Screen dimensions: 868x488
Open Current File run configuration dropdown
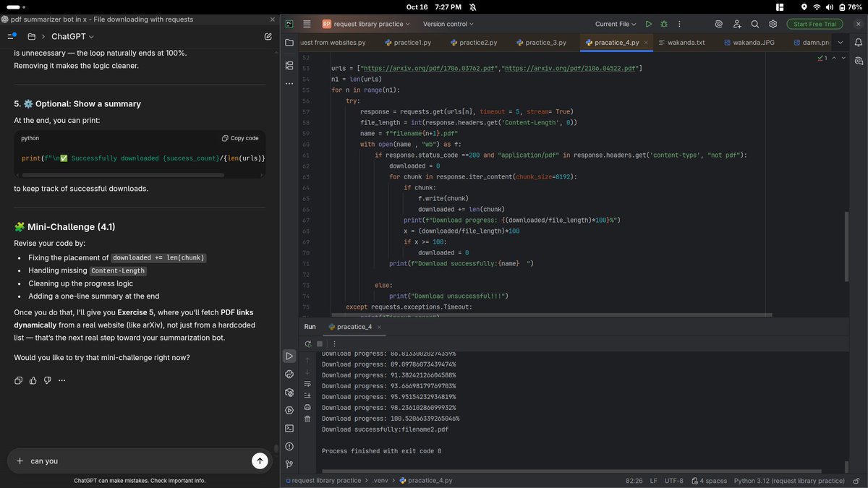(x=616, y=24)
